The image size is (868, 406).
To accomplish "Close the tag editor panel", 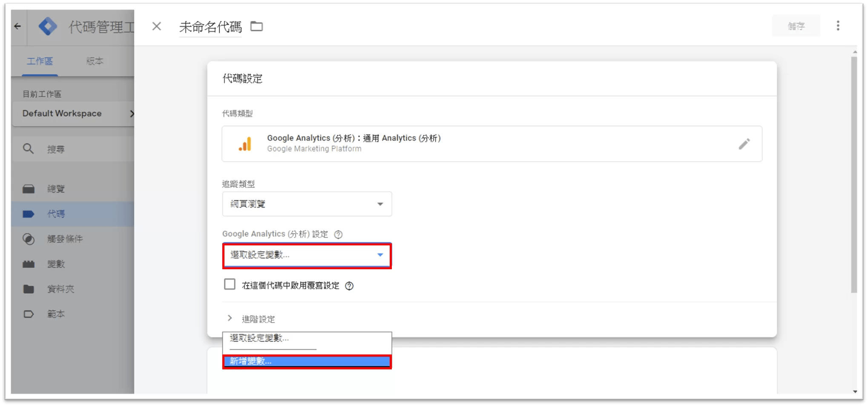I will pos(157,26).
